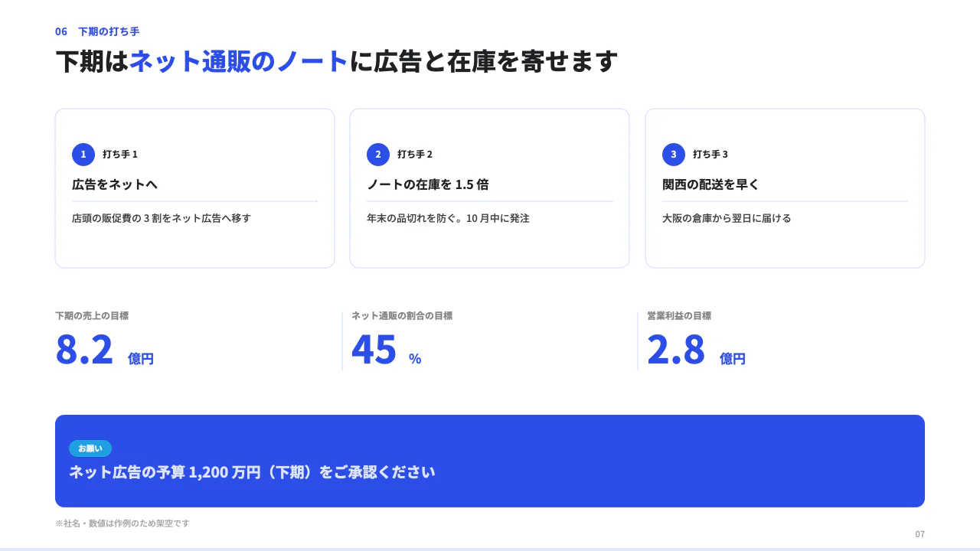
Task: Click the label 営業利益の目標
Action: pyautogui.click(x=679, y=315)
